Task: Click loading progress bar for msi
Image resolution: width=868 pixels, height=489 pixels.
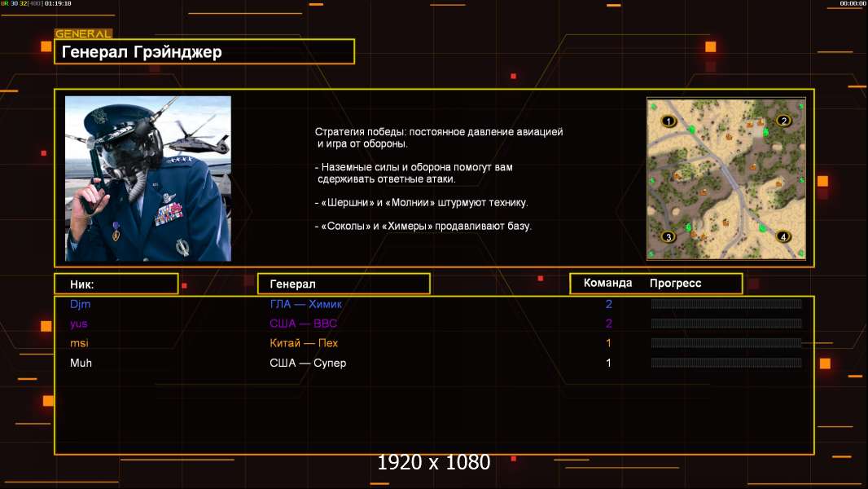Action: tap(726, 343)
